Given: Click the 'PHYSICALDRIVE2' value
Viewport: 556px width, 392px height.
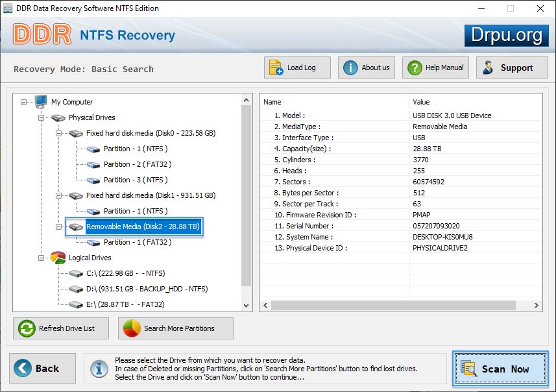Looking at the screenshot, I should [x=440, y=248].
